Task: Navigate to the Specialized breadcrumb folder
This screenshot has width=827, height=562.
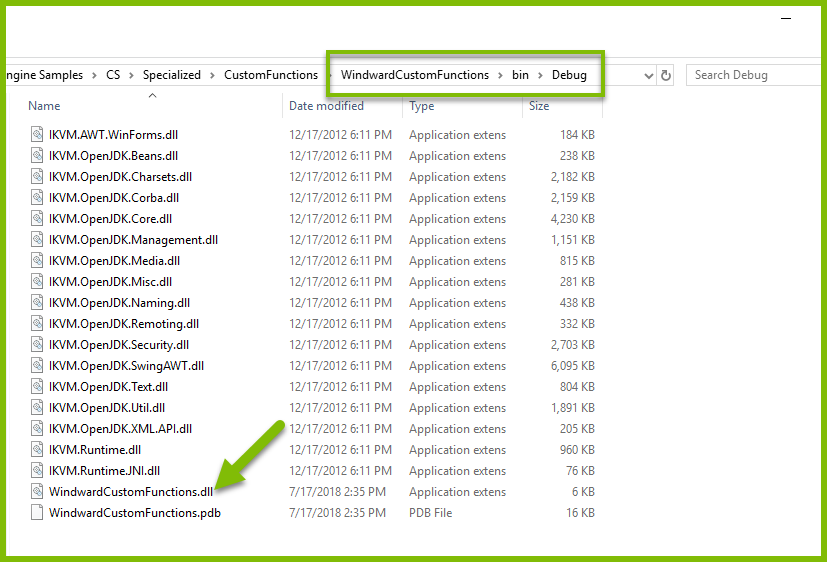Action: (x=172, y=75)
